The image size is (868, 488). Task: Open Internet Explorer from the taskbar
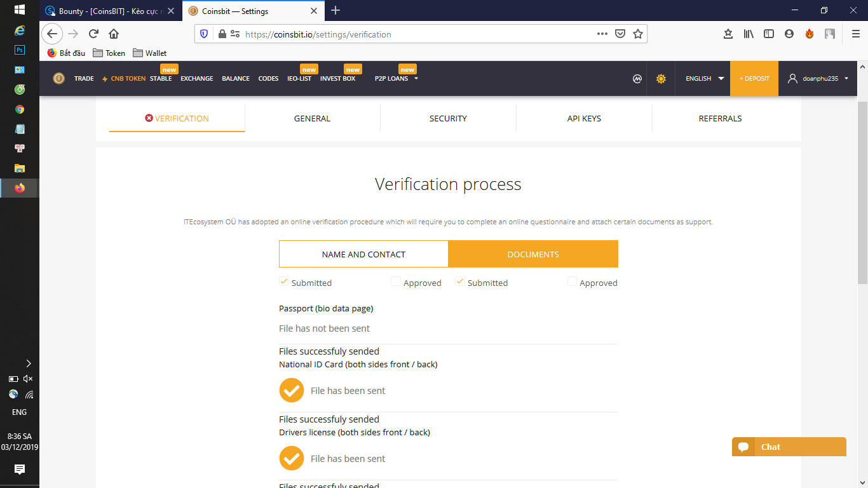(20, 30)
